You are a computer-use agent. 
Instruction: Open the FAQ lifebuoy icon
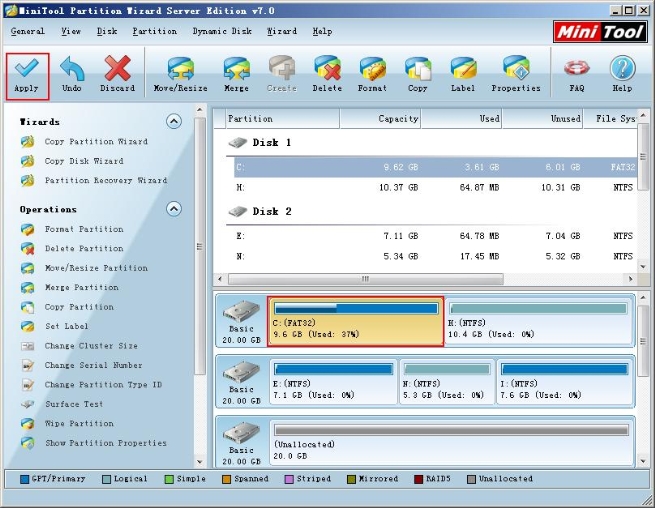[x=576, y=75]
